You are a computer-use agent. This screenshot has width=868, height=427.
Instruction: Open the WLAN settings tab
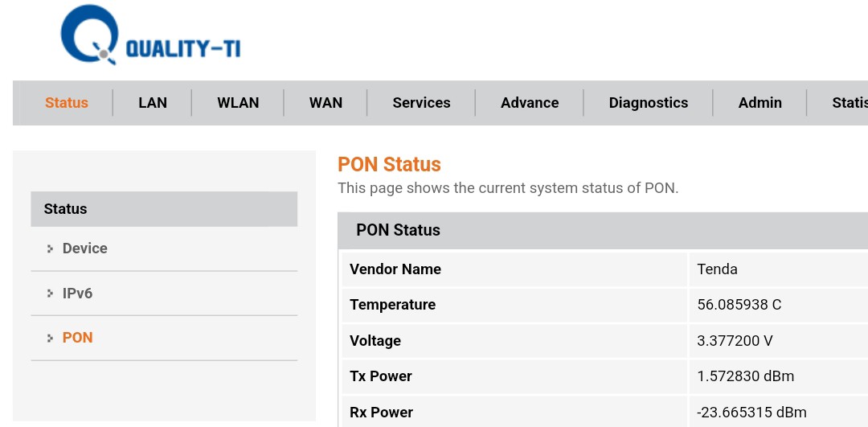[x=238, y=103]
